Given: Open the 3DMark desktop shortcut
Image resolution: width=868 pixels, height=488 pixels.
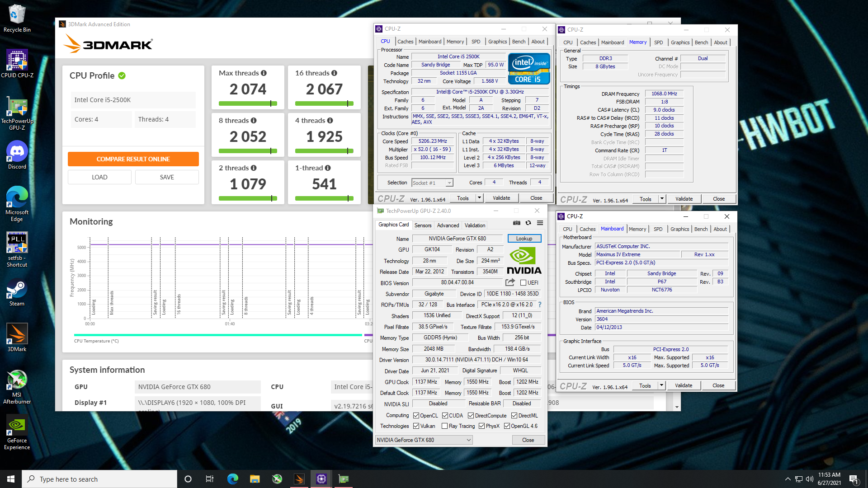Looking at the screenshot, I should (x=17, y=338).
